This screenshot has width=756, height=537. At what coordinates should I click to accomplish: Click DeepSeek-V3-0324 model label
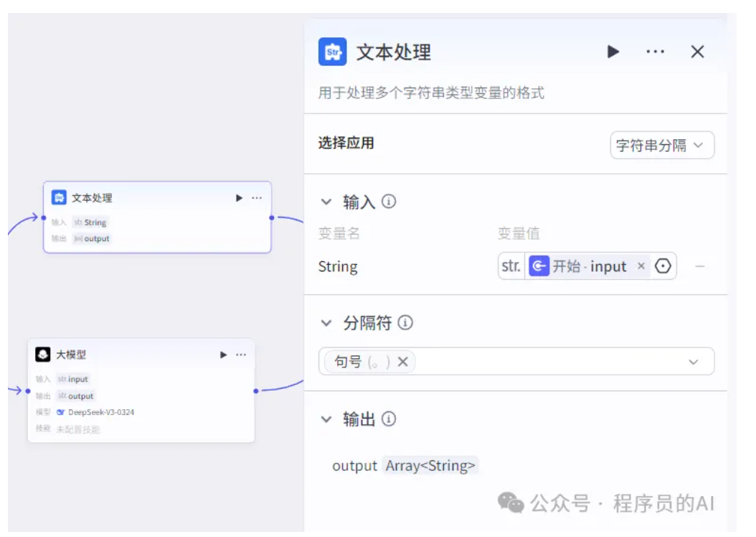click(100, 412)
